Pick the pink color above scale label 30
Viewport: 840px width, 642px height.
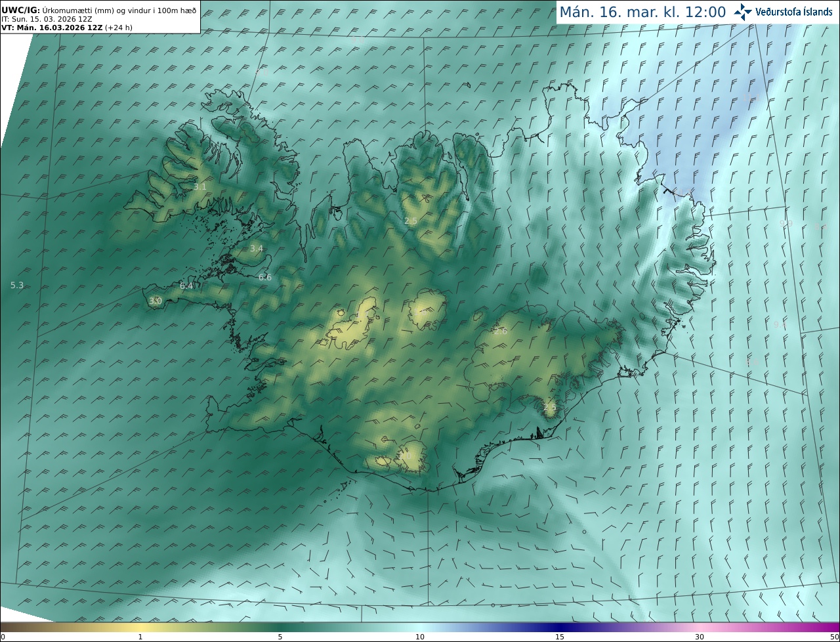tap(700, 627)
